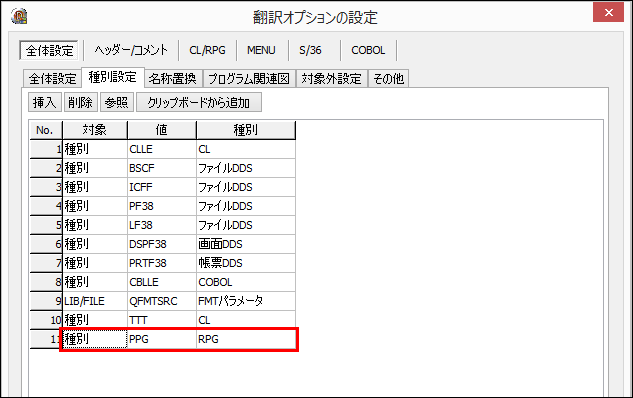Close the 翻訳オプションの設定 dialog
The width and height of the screenshot is (633, 398).
(x=609, y=13)
